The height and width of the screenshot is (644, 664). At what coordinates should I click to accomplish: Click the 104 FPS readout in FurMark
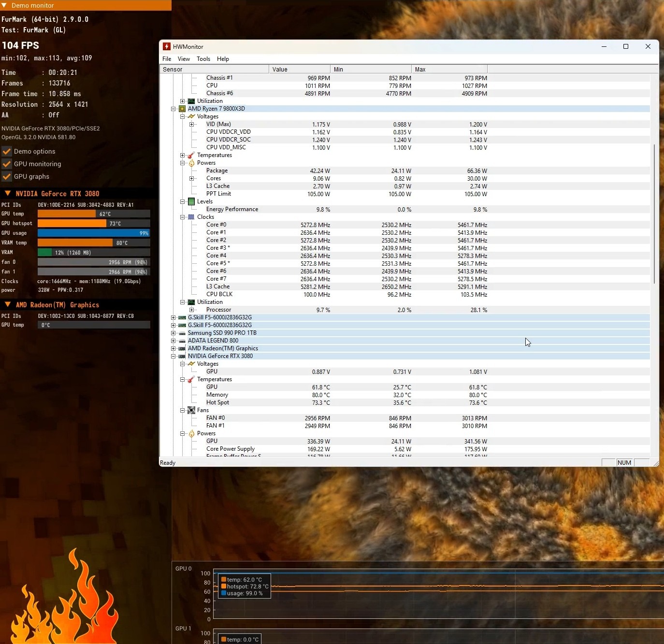pos(20,45)
